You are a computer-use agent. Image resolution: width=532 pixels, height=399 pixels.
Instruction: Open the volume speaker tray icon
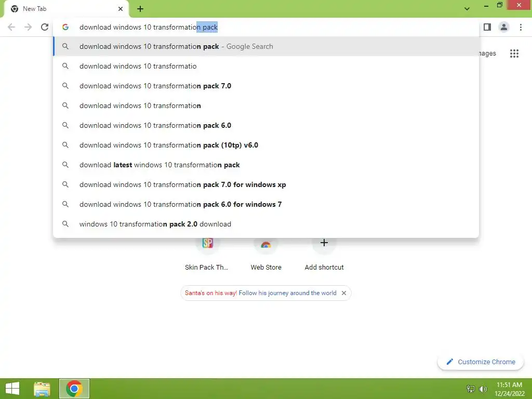point(483,389)
